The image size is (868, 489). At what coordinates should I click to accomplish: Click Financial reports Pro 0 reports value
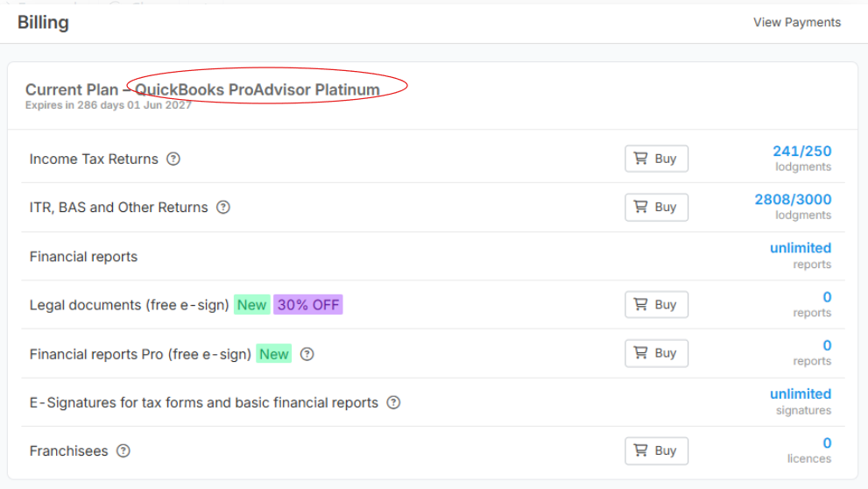827,345
